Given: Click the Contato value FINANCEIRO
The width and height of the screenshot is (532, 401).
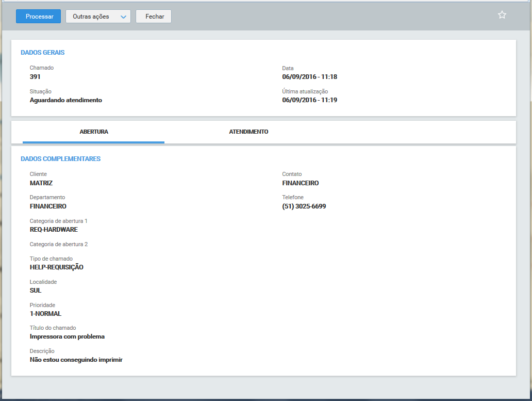Looking at the screenshot, I should pyautogui.click(x=301, y=183).
